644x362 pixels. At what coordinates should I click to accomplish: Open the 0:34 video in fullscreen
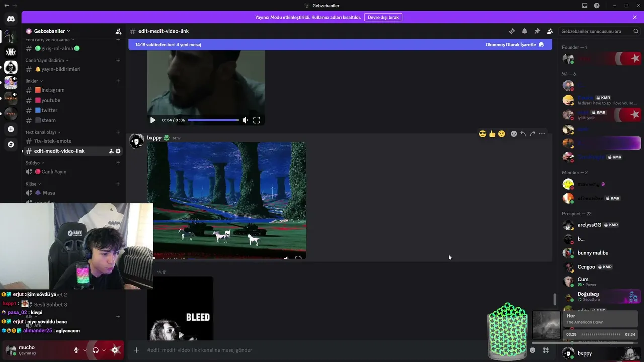257,120
